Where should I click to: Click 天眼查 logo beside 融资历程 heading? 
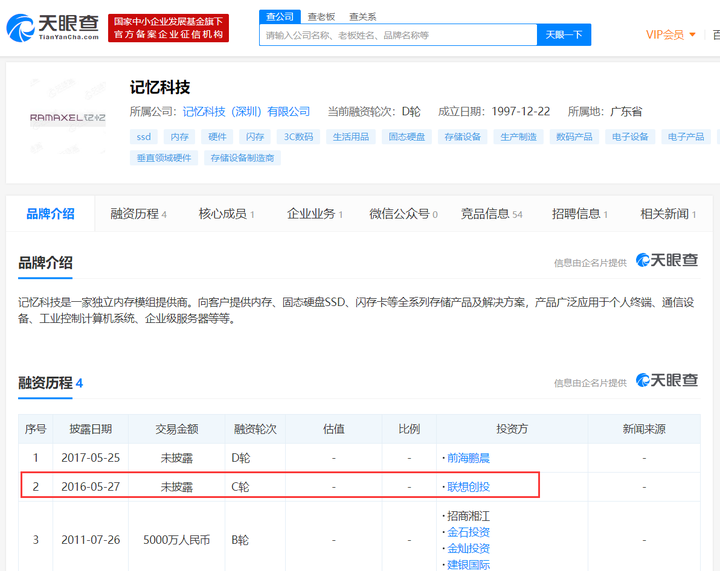tap(667, 381)
